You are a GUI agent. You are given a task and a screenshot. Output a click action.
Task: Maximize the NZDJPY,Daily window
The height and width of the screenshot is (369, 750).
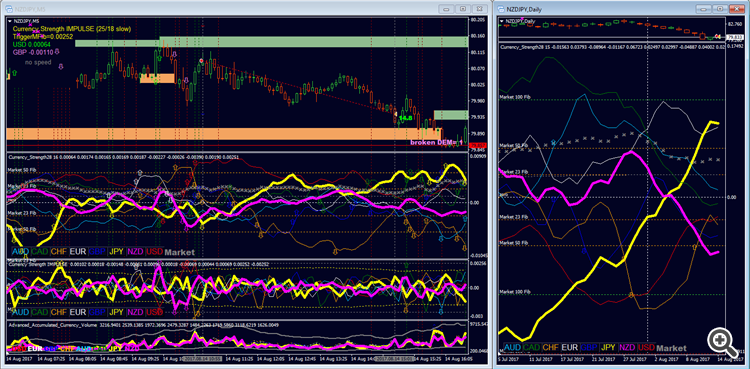click(720, 9)
